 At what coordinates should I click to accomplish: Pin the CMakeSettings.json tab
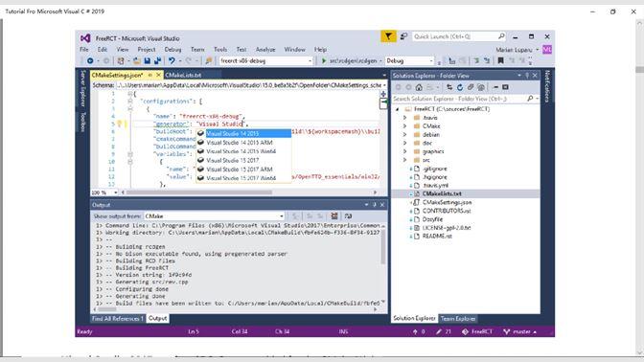pyautogui.click(x=150, y=75)
